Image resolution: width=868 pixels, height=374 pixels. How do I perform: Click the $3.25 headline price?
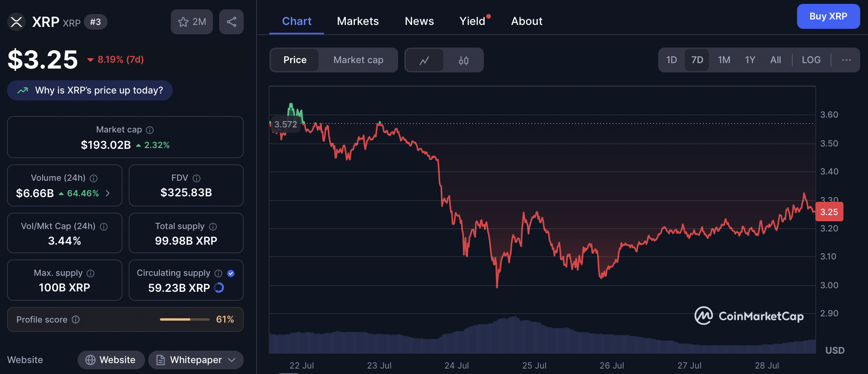point(43,60)
